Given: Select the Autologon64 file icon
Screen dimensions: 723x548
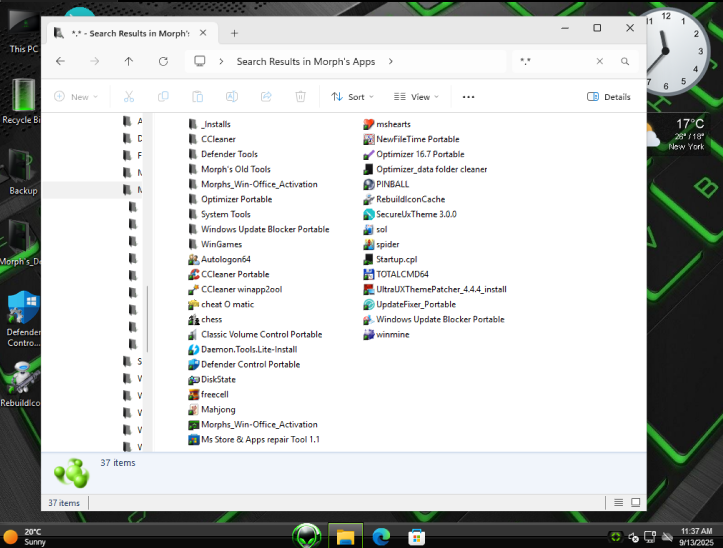Looking at the screenshot, I should pyautogui.click(x=193, y=259).
